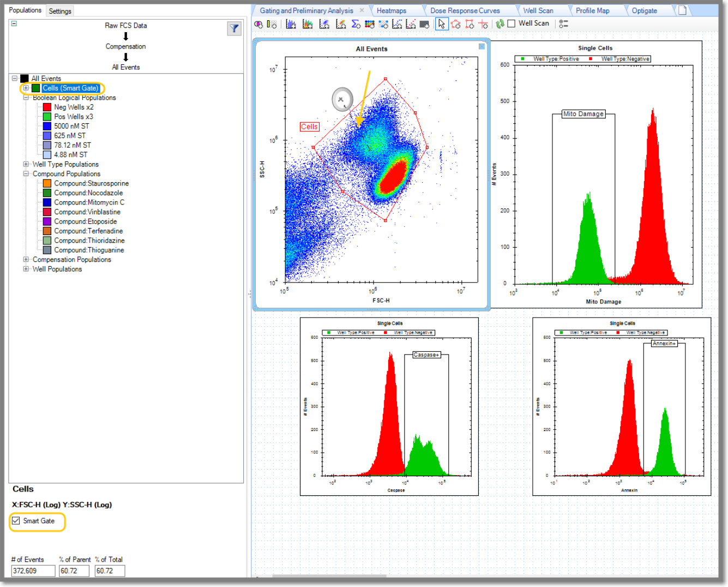
Task: Select the polygon gate tool
Action: (456, 24)
